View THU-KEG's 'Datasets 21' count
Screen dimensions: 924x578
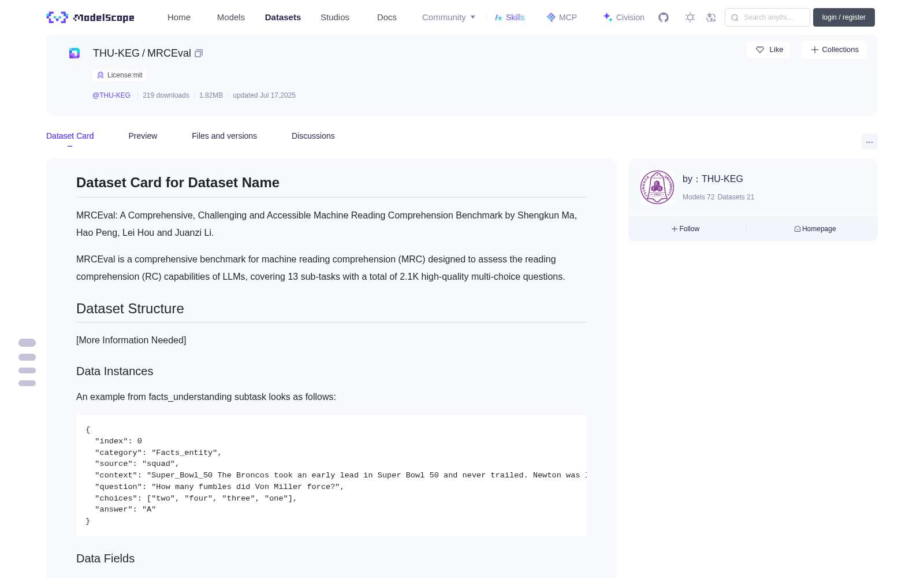click(736, 197)
